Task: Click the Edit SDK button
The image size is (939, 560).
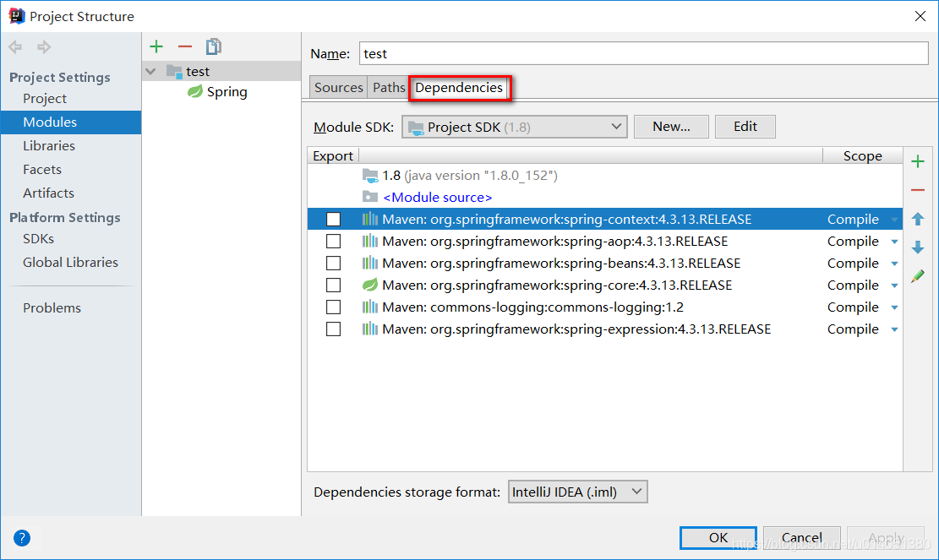Action: (x=745, y=127)
